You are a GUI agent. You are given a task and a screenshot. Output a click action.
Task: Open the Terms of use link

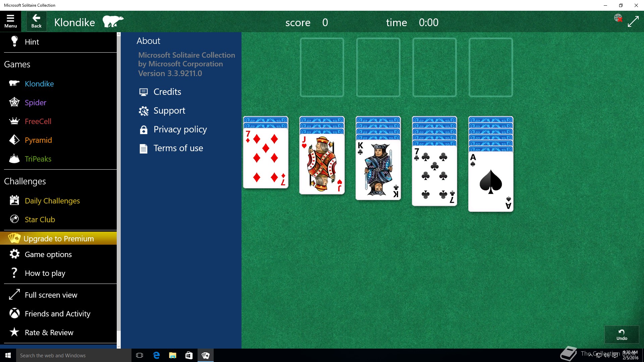(178, 148)
